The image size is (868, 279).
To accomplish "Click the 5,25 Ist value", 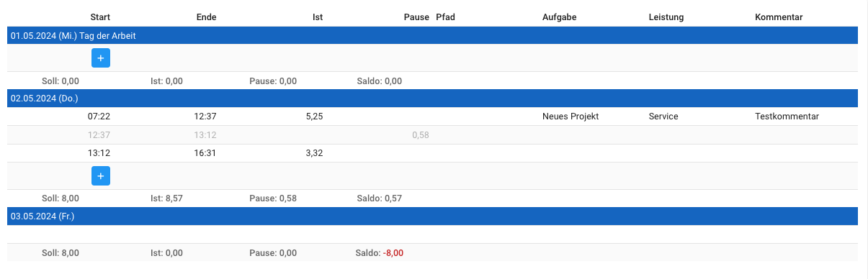I will point(314,116).
